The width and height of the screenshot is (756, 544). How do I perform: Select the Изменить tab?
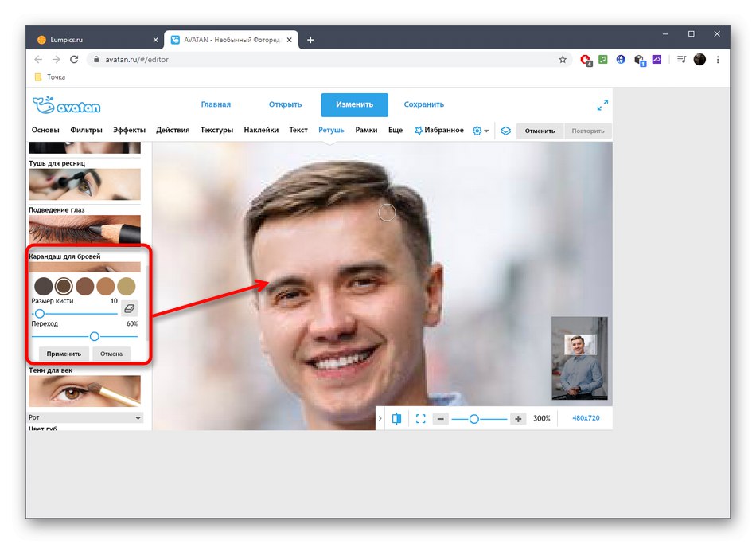click(x=354, y=105)
